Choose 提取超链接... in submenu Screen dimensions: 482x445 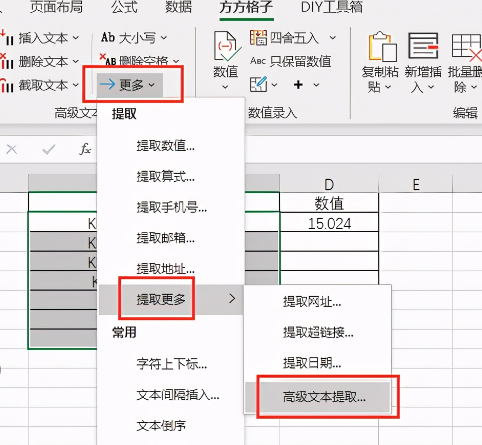pyautogui.click(x=318, y=332)
